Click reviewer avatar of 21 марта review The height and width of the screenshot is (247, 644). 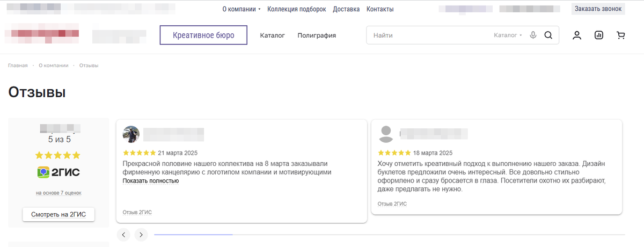[131, 134]
